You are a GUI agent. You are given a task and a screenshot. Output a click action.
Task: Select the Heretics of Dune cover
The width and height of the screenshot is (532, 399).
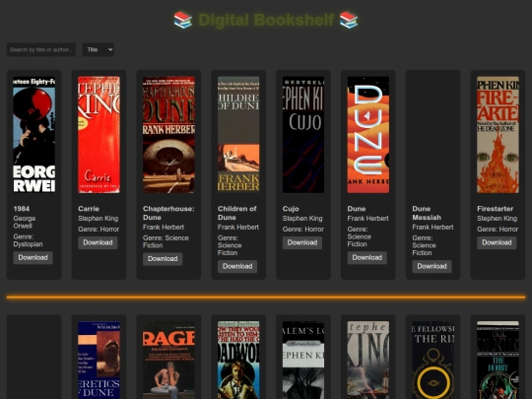click(99, 360)
